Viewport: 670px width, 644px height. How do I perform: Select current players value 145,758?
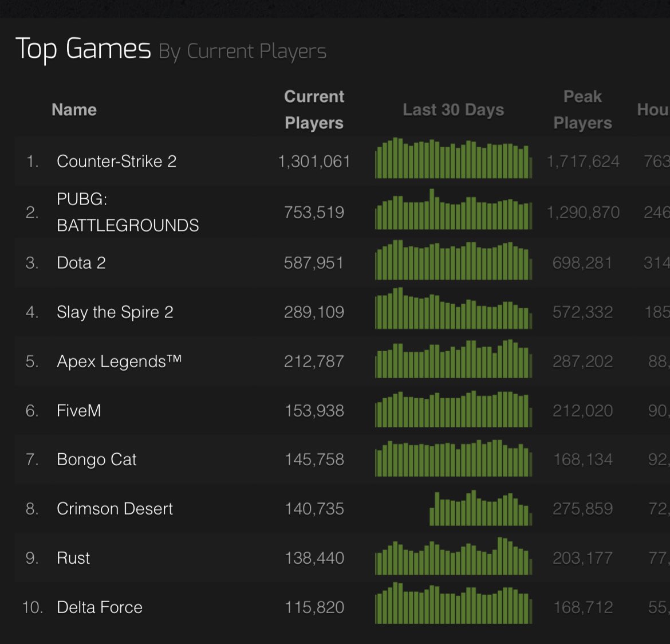tap(314, 460)
